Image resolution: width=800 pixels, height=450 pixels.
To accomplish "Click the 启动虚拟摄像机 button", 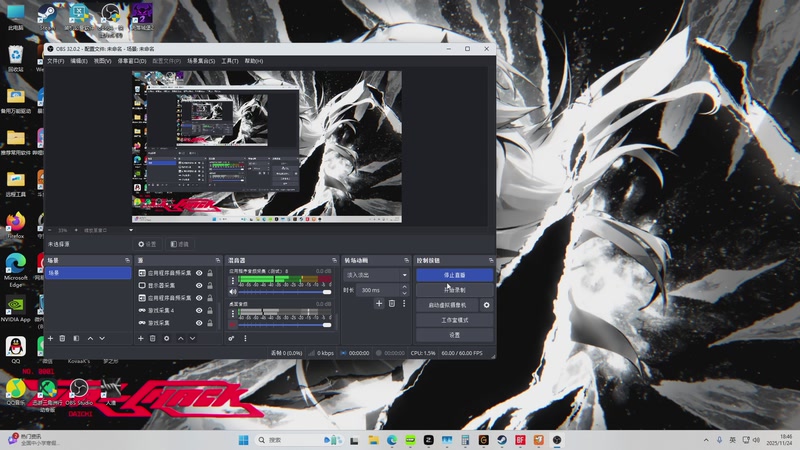I will click(x=447, y=305).
